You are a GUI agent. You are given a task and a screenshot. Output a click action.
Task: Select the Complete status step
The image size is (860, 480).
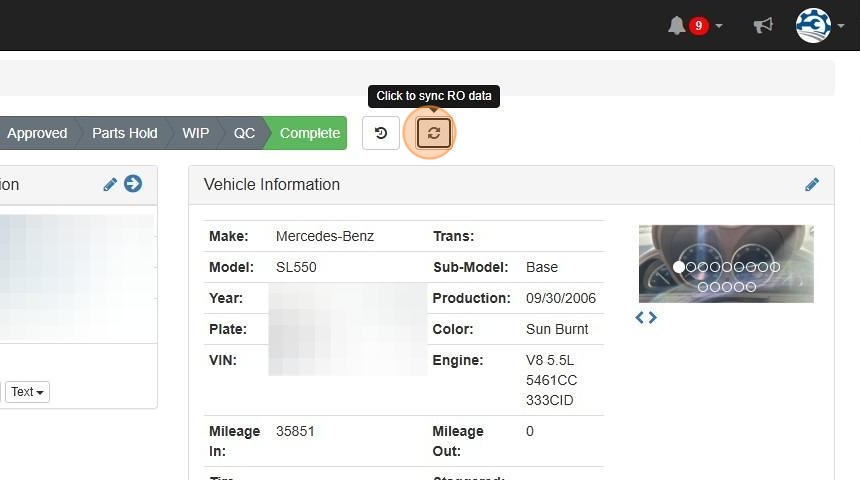[x=309, y=133]
